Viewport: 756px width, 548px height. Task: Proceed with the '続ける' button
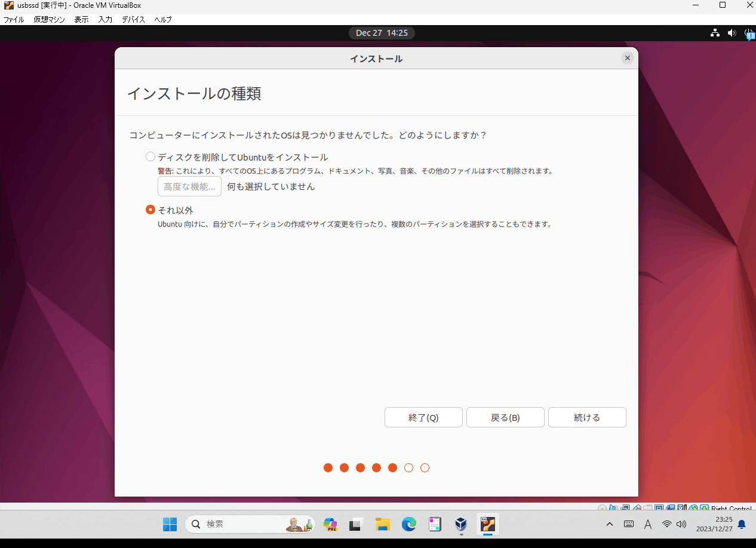point(587,417)
